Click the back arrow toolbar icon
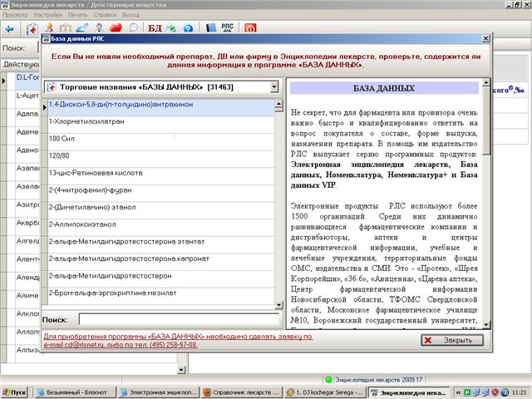Screen dimensions: 532x399 (10, 28)
